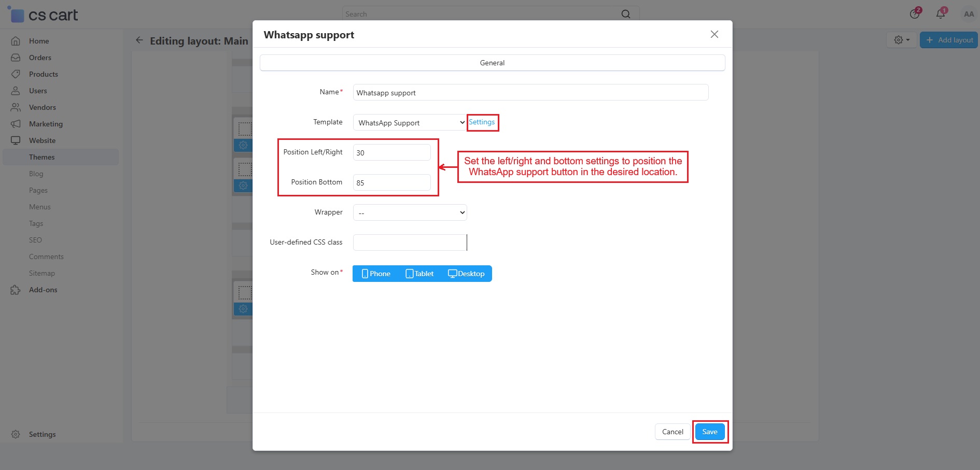This screenshot has width=980, height=470.
Task: Select Themes in the Website submenu
Action: pyautogui.click(x=42, y=157)
